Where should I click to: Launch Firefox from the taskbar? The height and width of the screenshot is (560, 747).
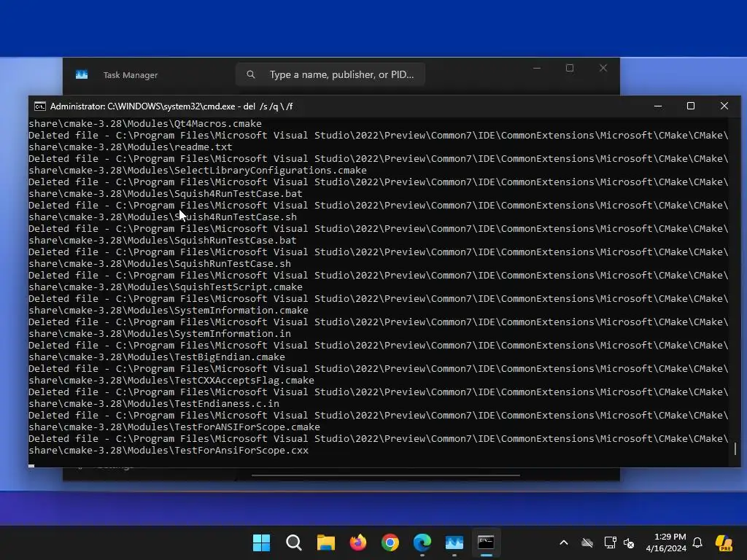tap(357, 542)
